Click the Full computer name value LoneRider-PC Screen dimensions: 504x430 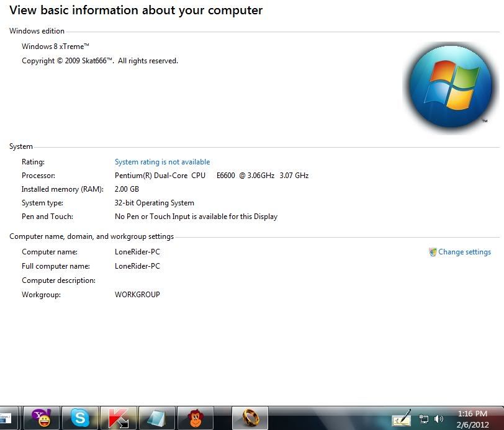click(137, 266)
